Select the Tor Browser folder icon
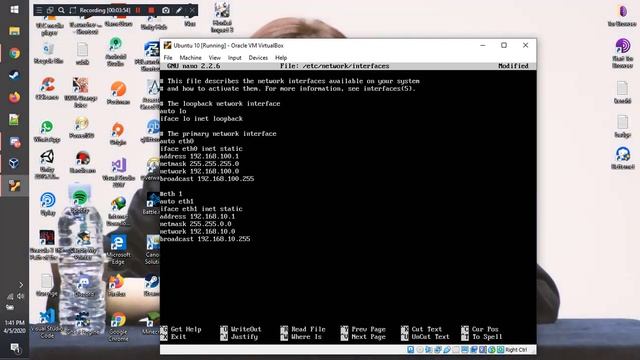 622,16
